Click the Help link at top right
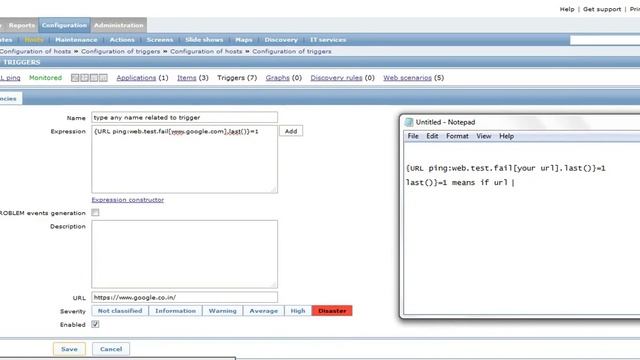The height and width of the screenshot is (360, 640). 567,9
